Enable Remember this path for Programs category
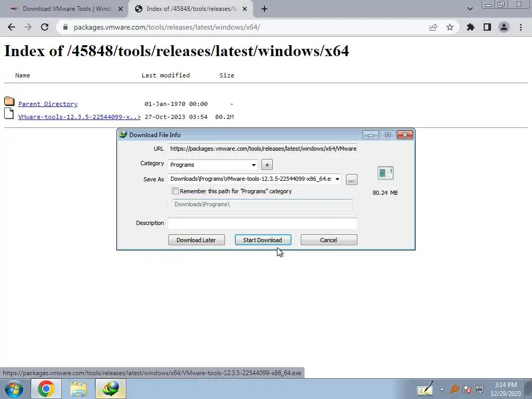This screenshot has height=399, width=532. [176, 191]
